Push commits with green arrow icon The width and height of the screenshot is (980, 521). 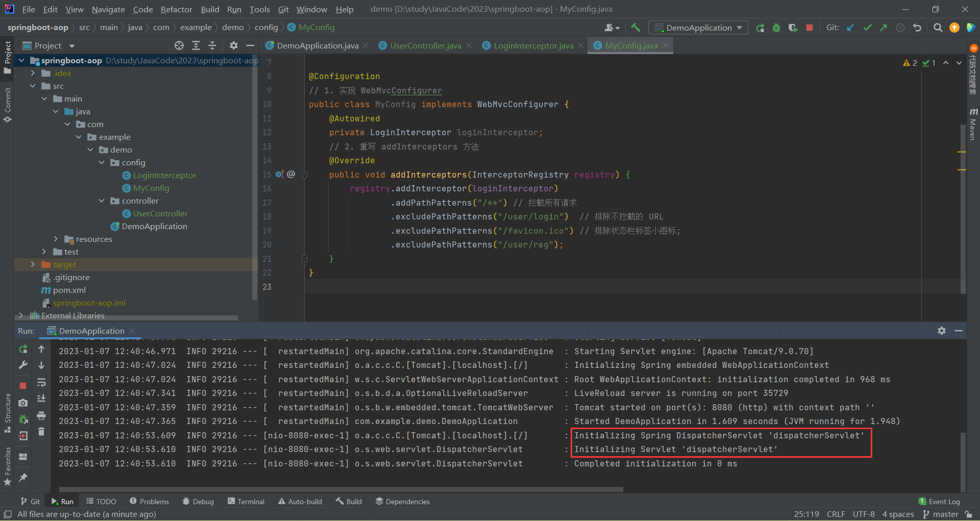884,28
